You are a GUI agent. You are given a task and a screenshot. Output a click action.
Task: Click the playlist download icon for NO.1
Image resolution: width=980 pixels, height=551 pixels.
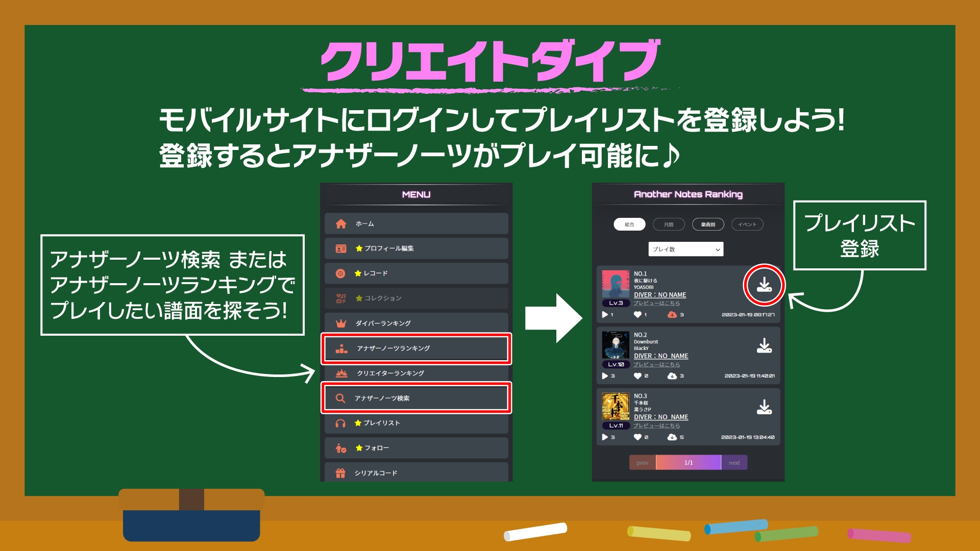pyautogui.click(x=764, y=285)
